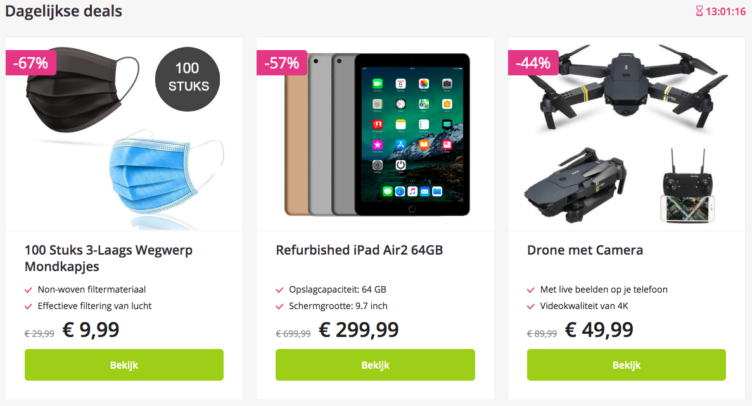Click the Dagelijkse deals heading
752x406 pixels.
64,11
